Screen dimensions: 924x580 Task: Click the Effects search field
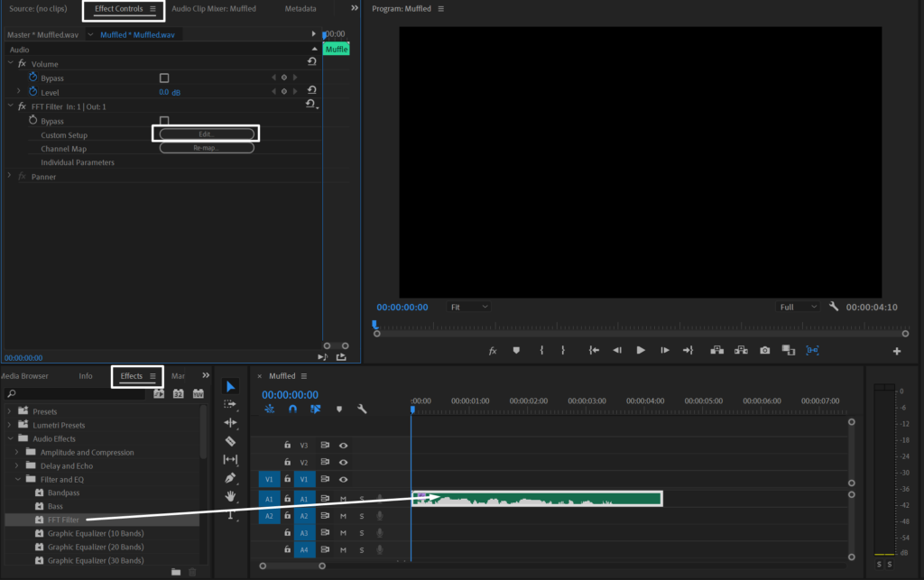pyautogui.click(x=75, y=393)
